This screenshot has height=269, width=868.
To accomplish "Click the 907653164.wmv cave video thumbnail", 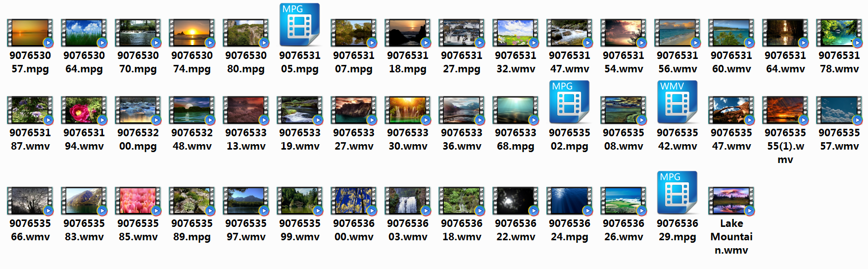I will (785, 33).
